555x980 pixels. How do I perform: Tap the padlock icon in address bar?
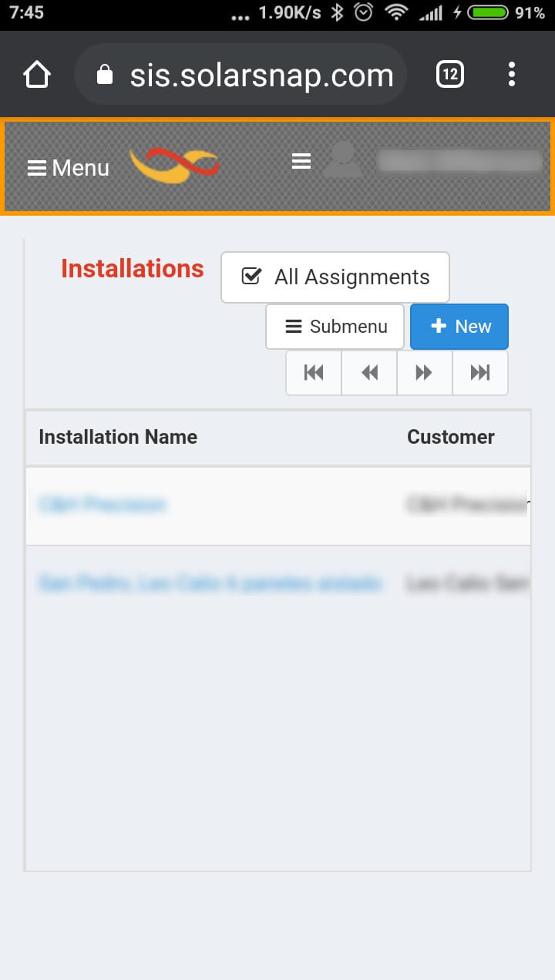point(105,75)
